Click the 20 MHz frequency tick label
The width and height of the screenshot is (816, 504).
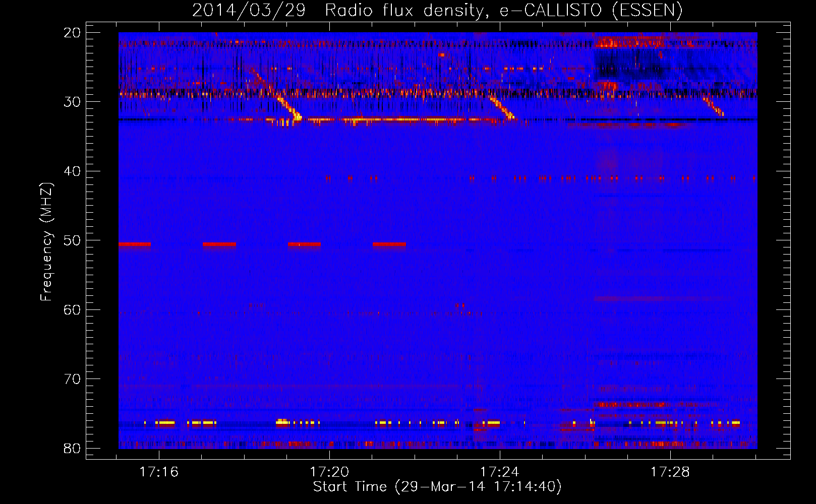coord(73,33)
